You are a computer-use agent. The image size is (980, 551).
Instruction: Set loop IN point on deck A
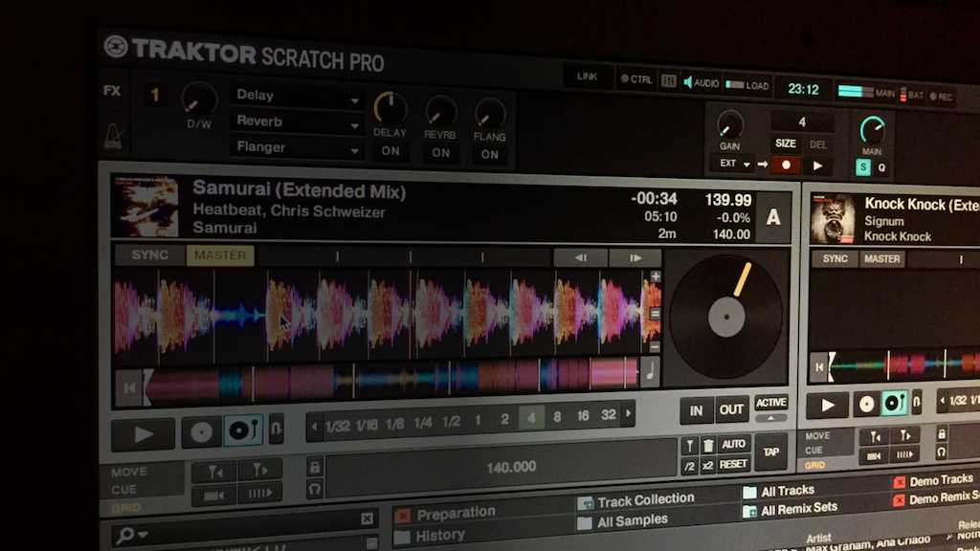click(x=696, y=410)
